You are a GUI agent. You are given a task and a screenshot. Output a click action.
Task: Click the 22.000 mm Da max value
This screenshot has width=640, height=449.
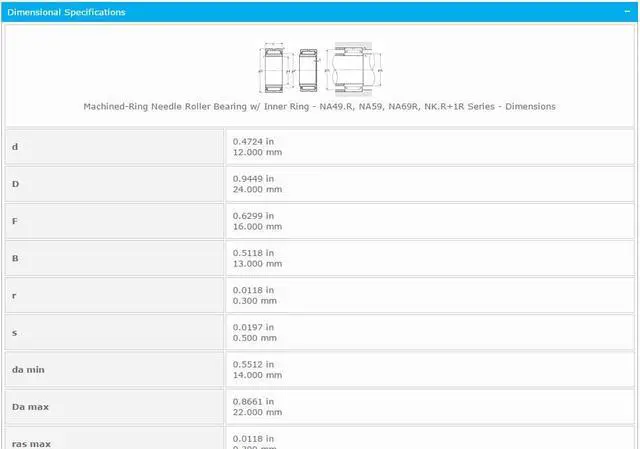(x=257, y=412)
